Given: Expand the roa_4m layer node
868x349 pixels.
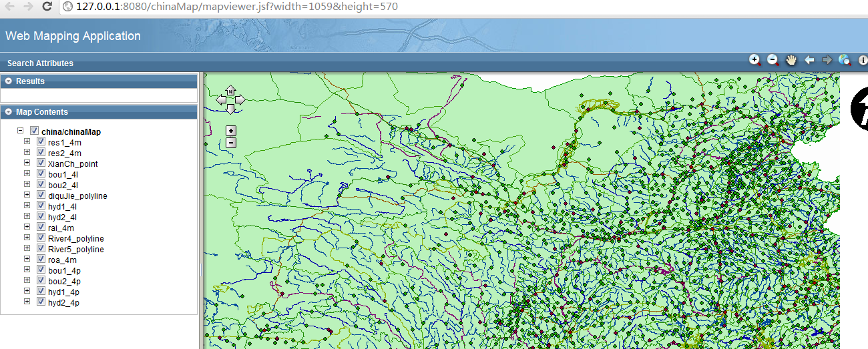Looking at the screenshot, I should pos(27,260).
